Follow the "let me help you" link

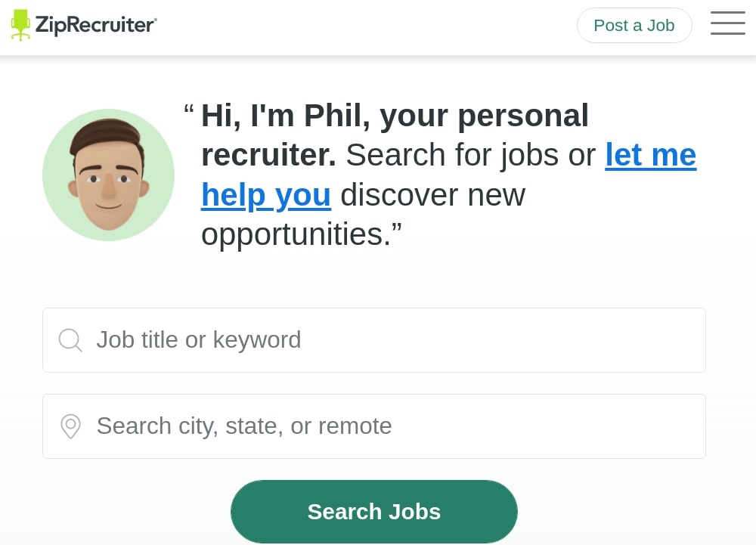pos(650,156)
